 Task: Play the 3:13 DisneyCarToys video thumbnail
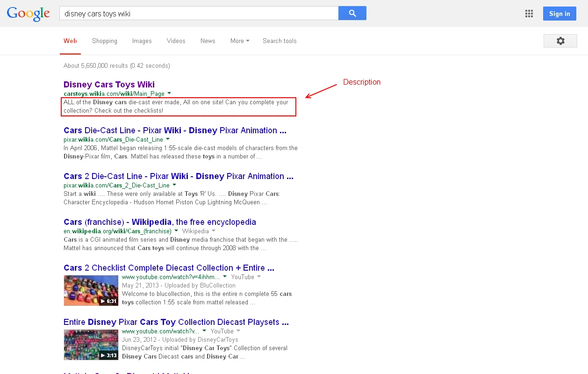tap(91, 345)
